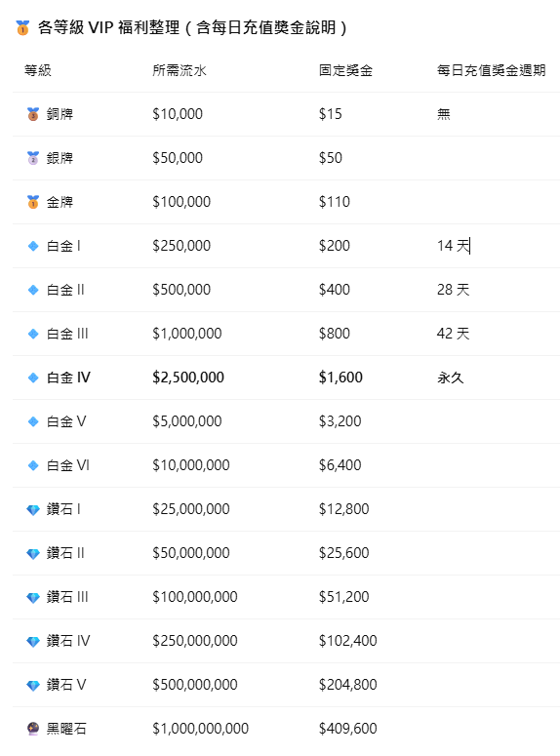The image size is (560, 756).
Task: Click the $2,500,000 bold cell
Action: [x=188, y=378]
